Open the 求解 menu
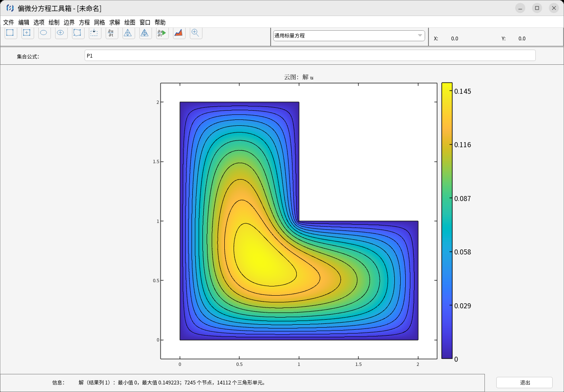 point(114,22)
